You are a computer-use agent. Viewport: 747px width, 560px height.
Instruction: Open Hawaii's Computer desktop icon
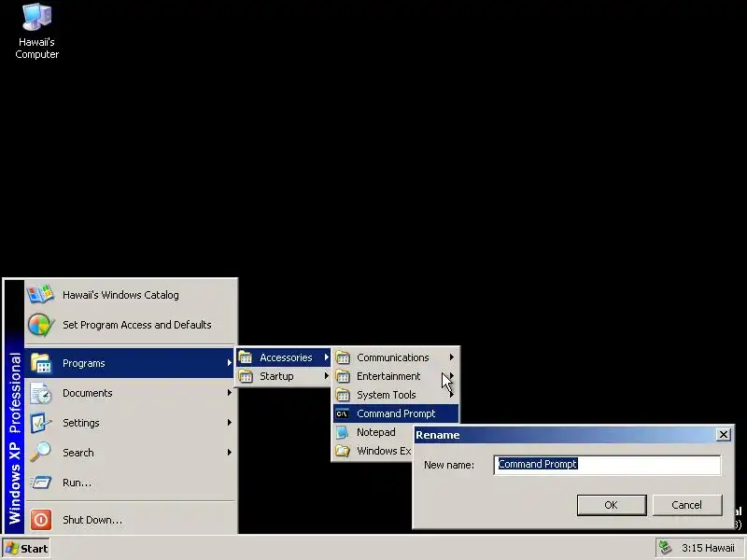[x=36, y=32]
